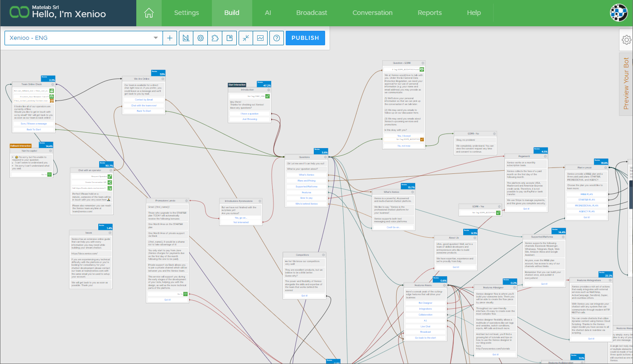Click Chat with the team now! button

coord(144,105)
